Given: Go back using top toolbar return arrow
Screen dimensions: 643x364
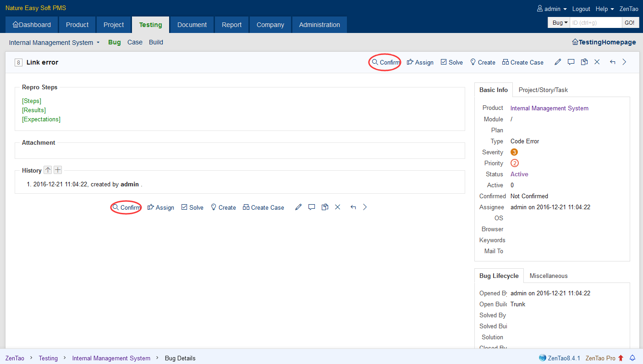Looking at the screenshot, I should click(x=612, y=62).
